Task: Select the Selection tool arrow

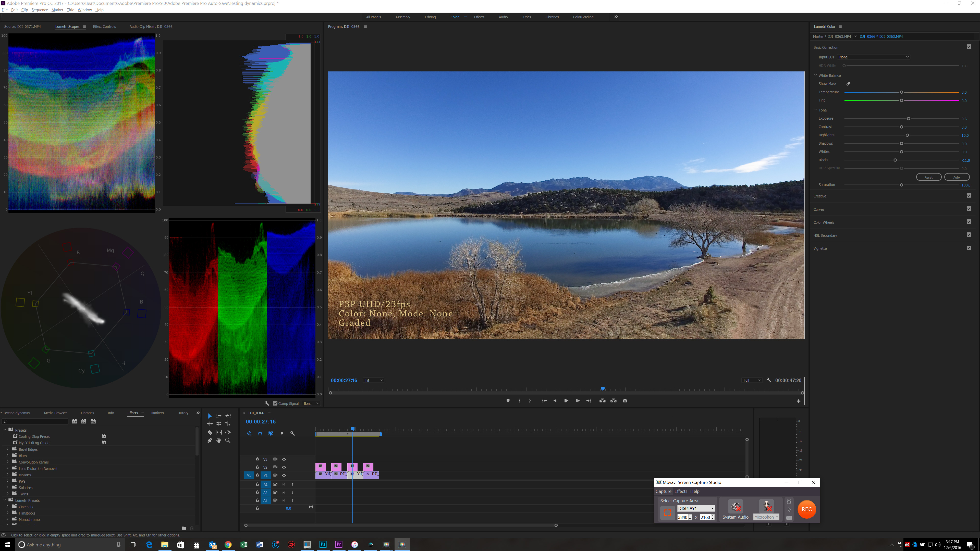Action: point(210,416)
